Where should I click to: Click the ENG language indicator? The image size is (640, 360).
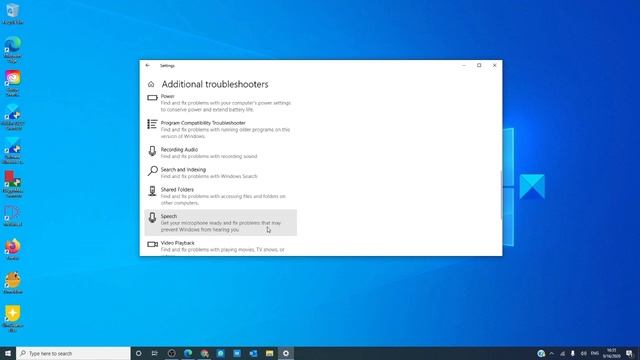click(x=595, y=353)
